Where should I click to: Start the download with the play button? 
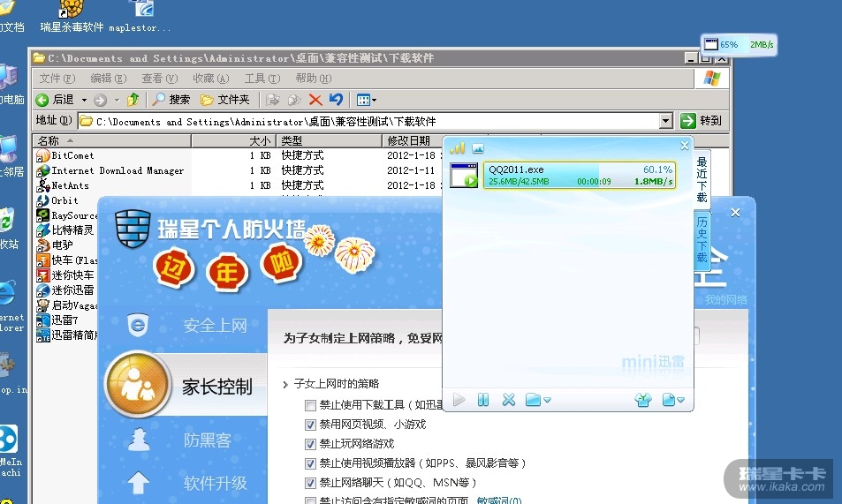[x=459, y=400]
